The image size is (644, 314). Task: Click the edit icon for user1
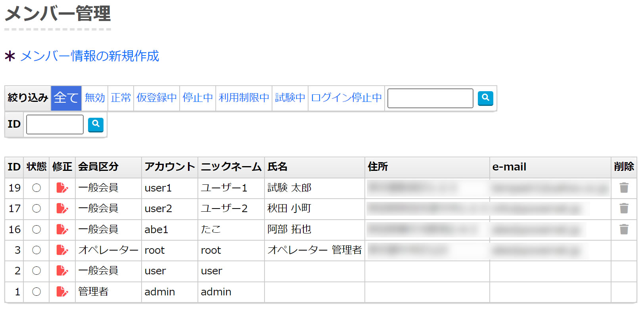[x=62, y=188]
